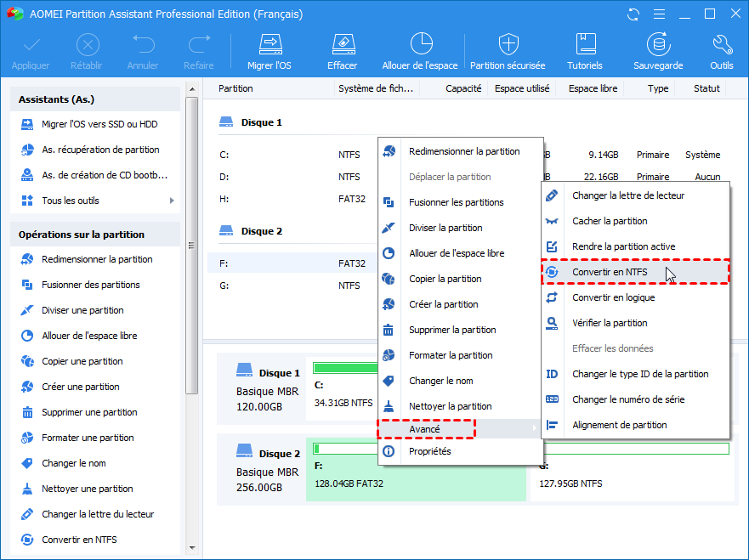Expand the Avancé submenu entry
This screenshot has height=560, width=749.
click(x=461, y=429)
